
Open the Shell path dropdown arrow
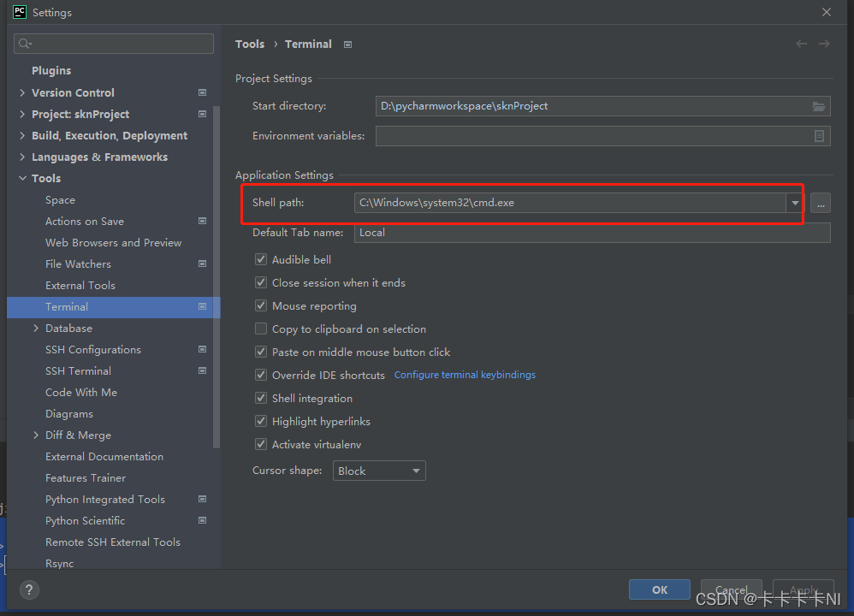click(795, 203)
